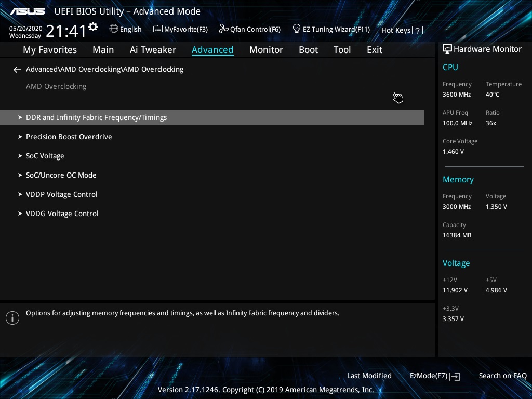Open the Tool tab
The height and width of the screenshot is (399, 532).
342,50
